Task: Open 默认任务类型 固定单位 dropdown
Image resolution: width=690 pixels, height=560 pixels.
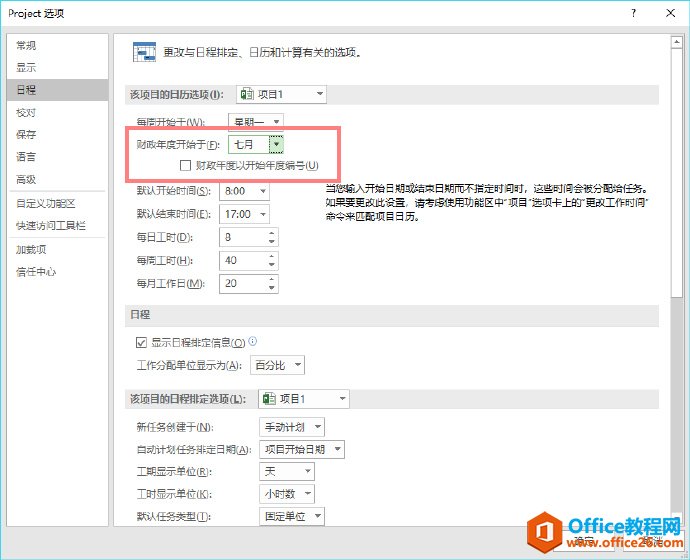Action: (292, 516)
